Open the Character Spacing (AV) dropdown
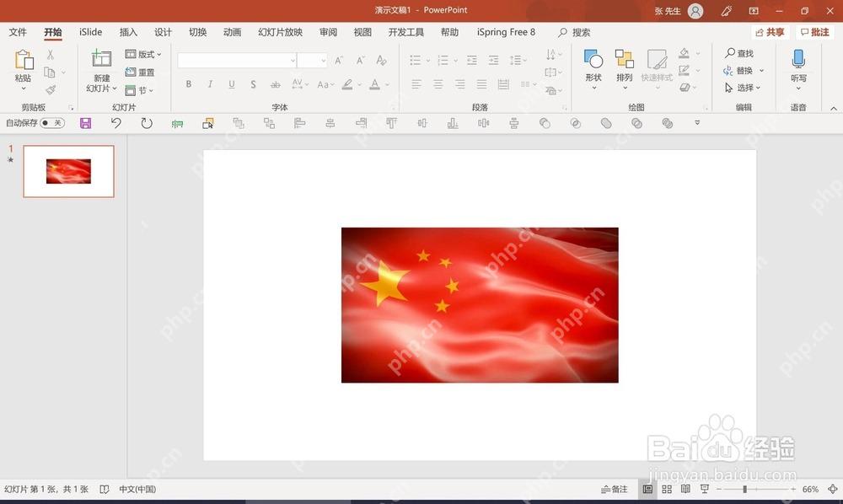843x504 pixels. click(x=300, y=84)
